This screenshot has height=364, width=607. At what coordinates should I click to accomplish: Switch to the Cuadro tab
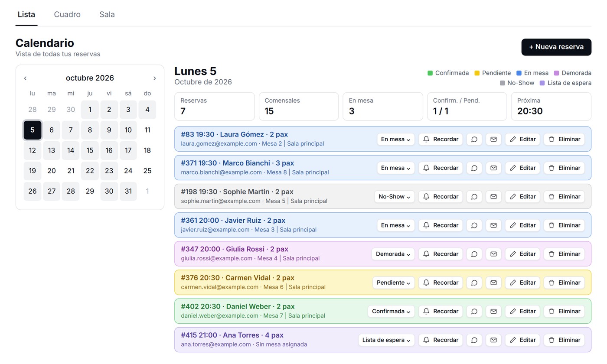pos(67,14)
